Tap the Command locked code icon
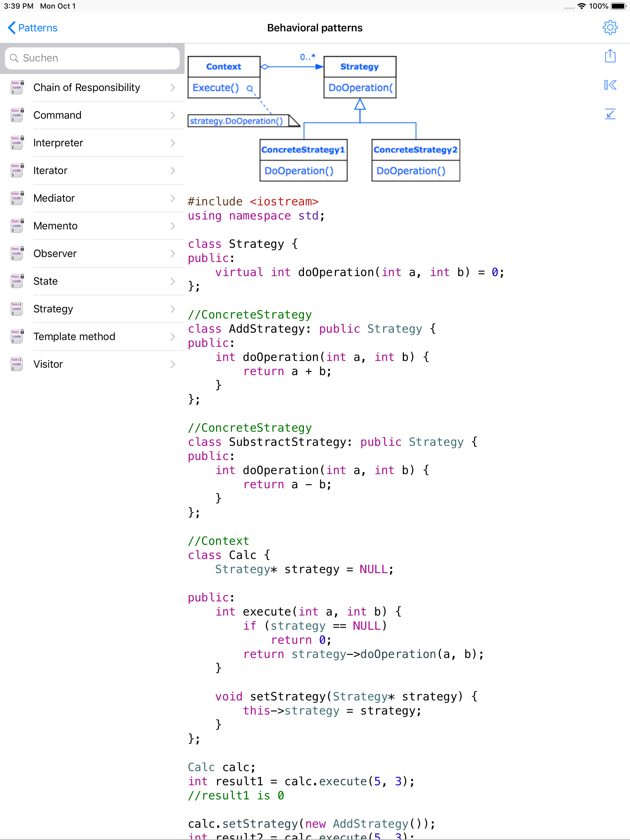The image size is (630, 840). (x=17, y=115)
